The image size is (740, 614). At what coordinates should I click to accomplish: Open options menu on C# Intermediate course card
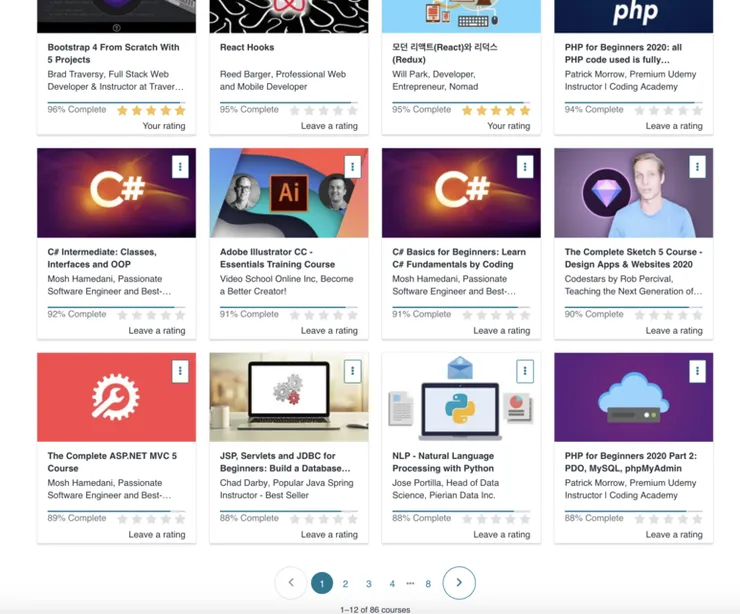pyautogui.click(x=180, y=167)
